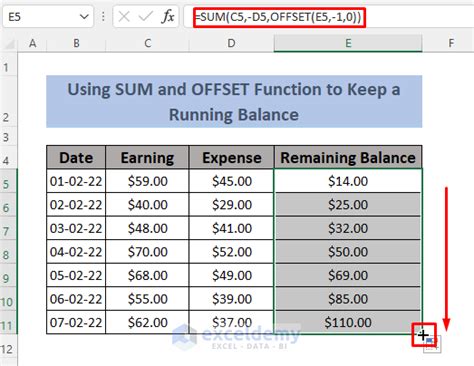Select the earning cell $59.00

click(x=147, y=181)
